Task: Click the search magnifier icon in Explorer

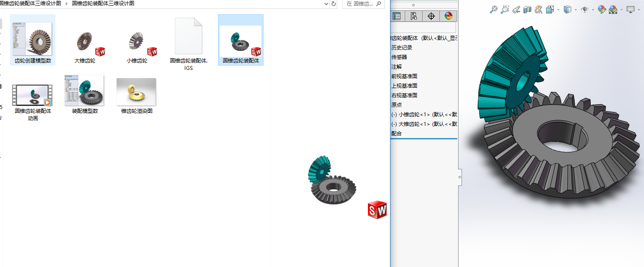Action: click(379, 3)
